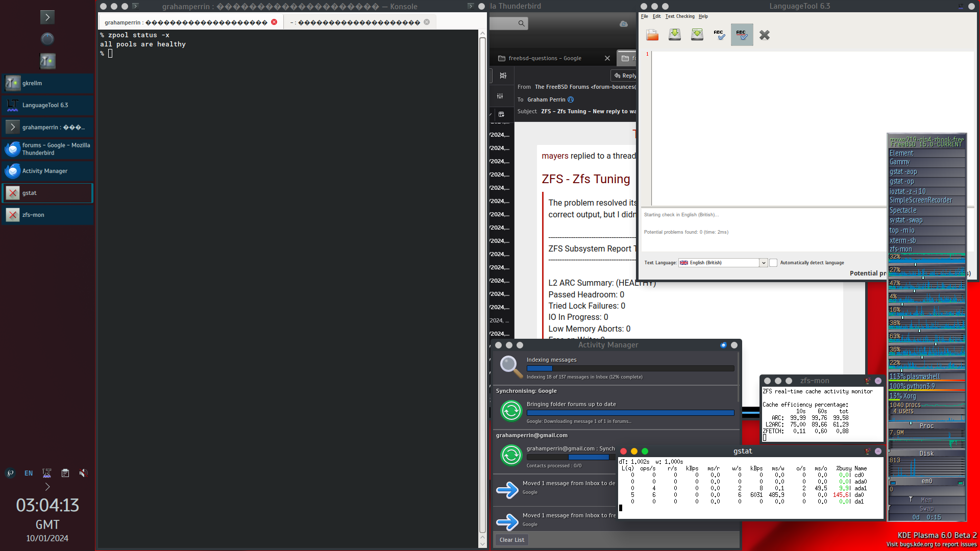Click the muted volume tray icon
The image size is (980, 551).
[x=83, y=473]
